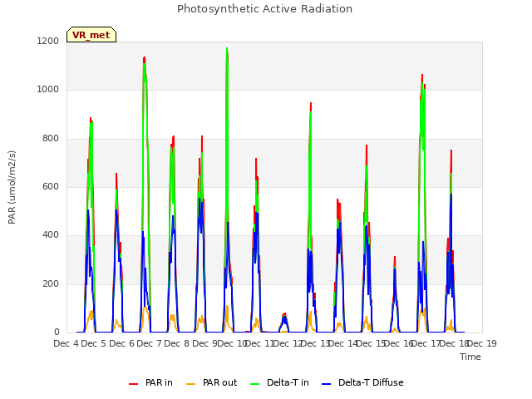The height and width of the screenshot is (399, 532).
Task: Select the 'Delta-T Diffuse' legend label
Action: 371,382
